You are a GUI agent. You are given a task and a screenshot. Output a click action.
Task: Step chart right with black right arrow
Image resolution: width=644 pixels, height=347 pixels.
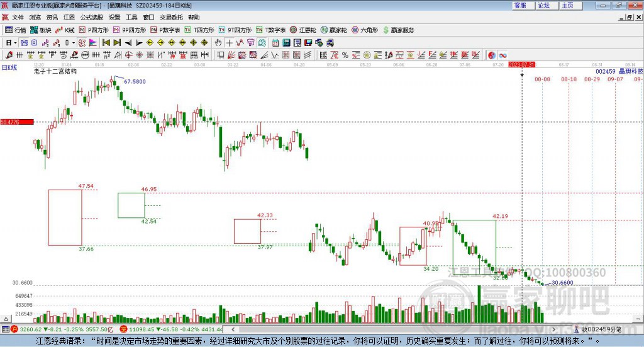(x=139, y=43)
